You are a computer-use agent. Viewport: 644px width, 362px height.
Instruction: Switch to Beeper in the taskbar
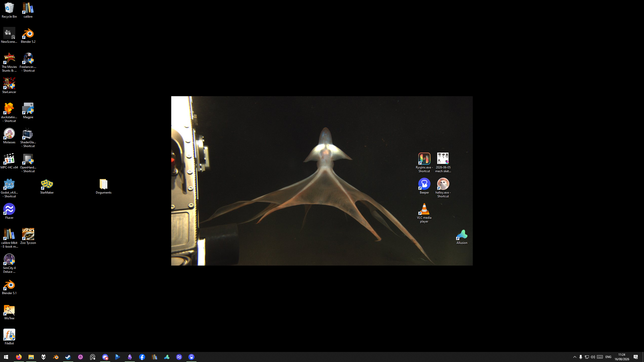191,357
